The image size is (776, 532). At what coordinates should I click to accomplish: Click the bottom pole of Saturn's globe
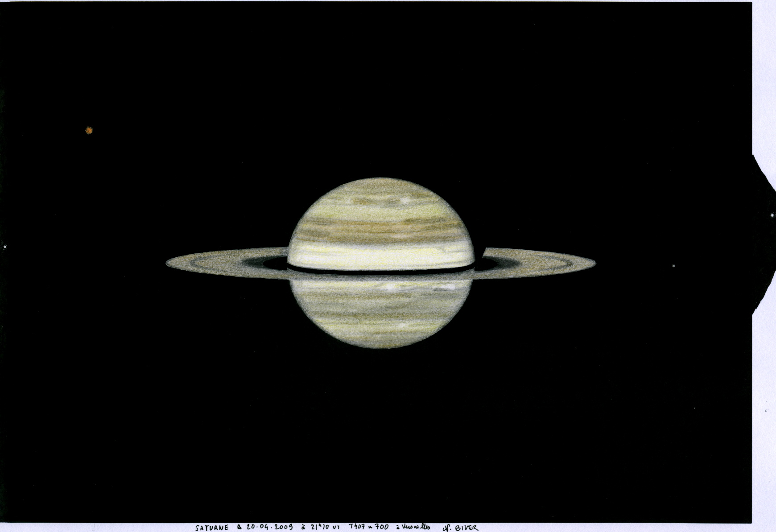[x=379, y=347]
